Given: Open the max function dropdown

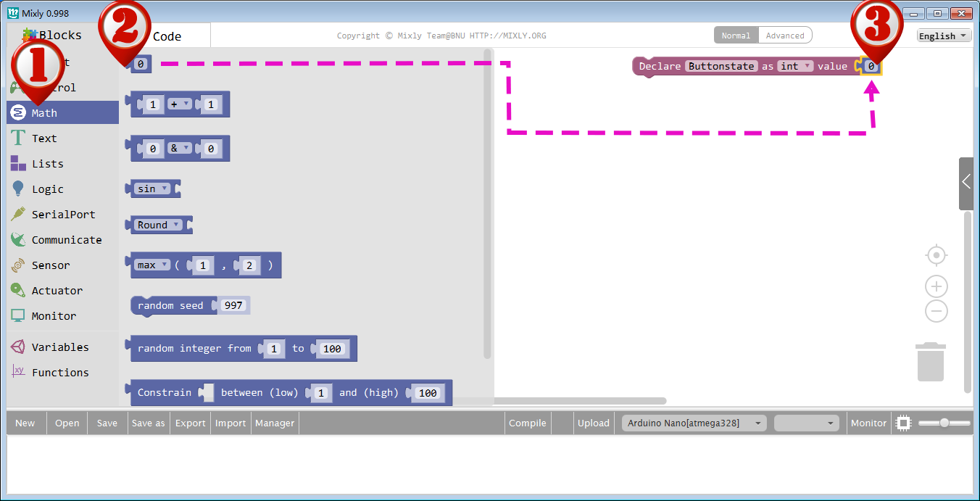Looking at the screenshot, I should tap(153, 265).
